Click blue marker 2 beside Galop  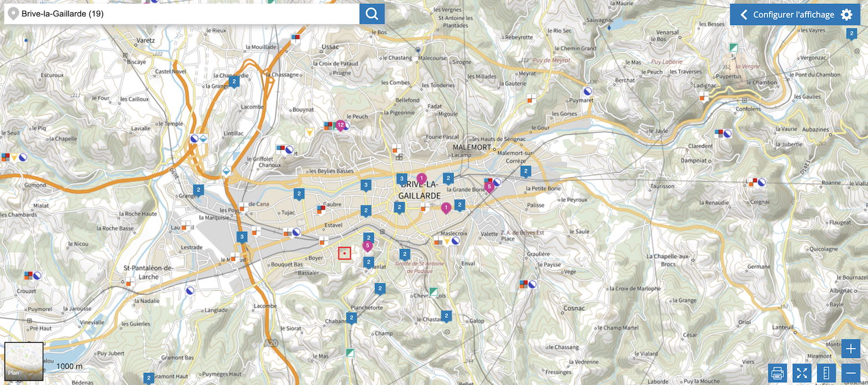pyautogui.click(x=446, y=316)
